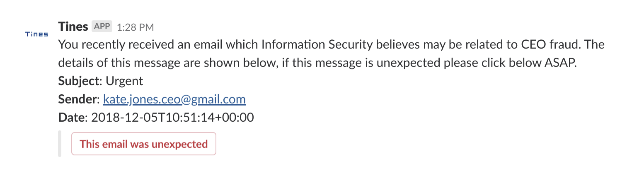The width and height of the screenshot is (644, 172).
Task: Click the This email was unexpected button
Action: coord(144,144)
